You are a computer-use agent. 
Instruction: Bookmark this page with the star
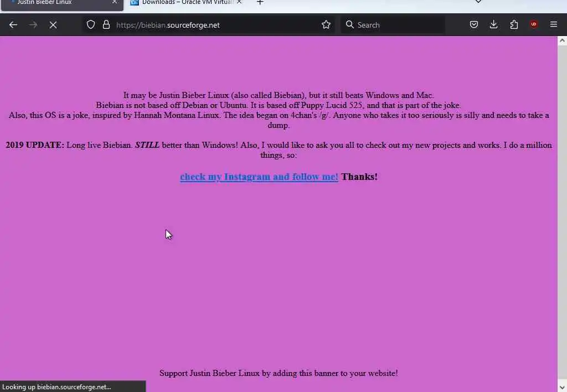pyautogui.click(x=326, y=24)
